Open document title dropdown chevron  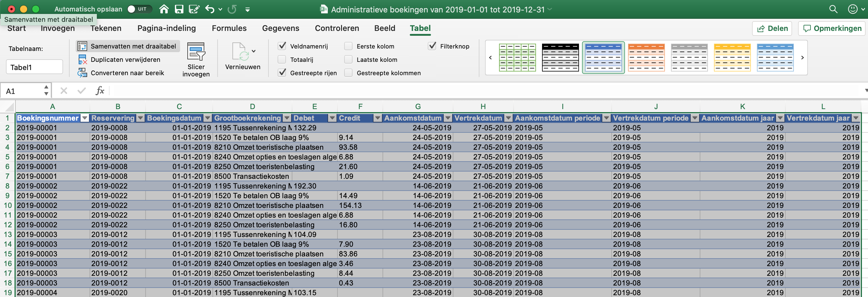550,9
